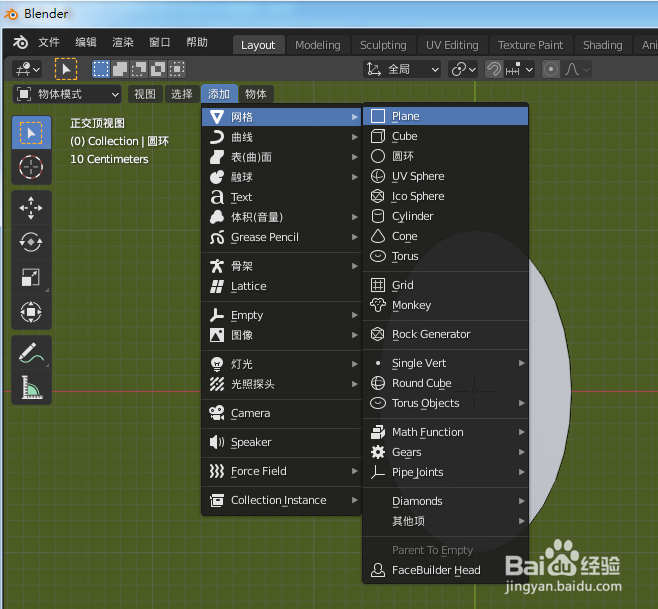The width and height of the screenshot is (658, 609).
Task: Select the Cursor tool in left toolbar
Action: (31, 167)
